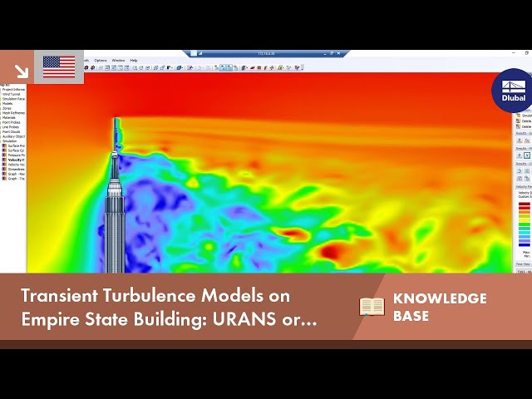Click the red slanted shape toolbar icon

253,68
